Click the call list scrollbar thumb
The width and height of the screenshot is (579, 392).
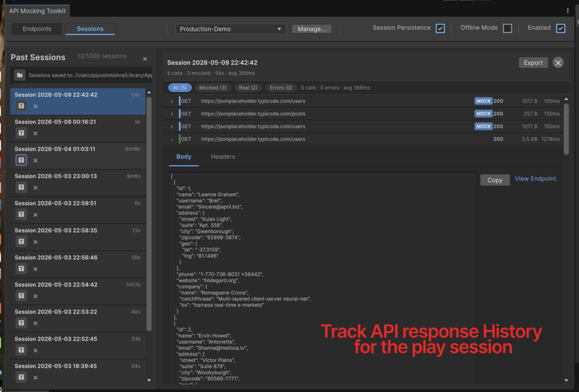pyautogui.click(x=566, y=128)
